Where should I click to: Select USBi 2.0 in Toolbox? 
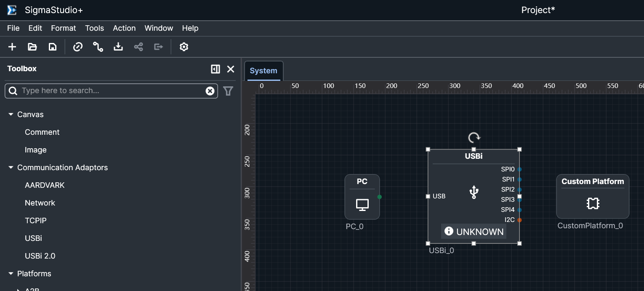40,256
